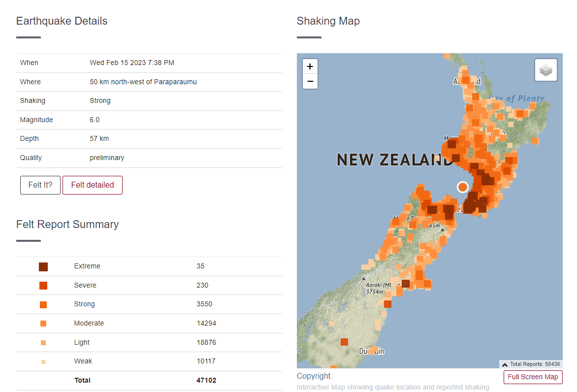Zoom in on the shaking map
Image resolution: width=577 pixels, height=392 pixels.
(x=310, y=66)
